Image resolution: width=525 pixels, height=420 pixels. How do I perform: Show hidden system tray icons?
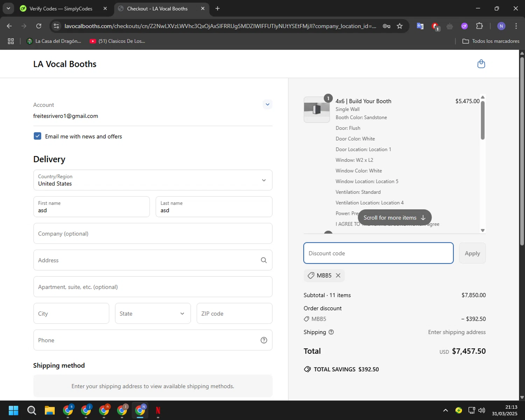click(x=446, y=410)
